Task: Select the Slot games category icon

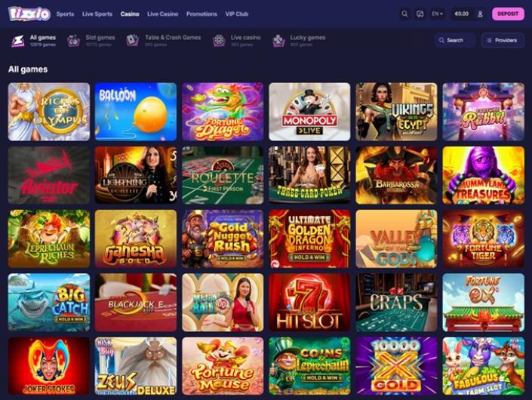Action: point(73,41)
